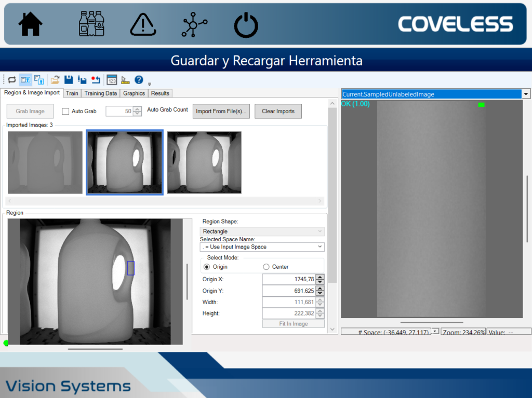Select the Center radio button
Viewport: 532px width, 398px height.
267,267
